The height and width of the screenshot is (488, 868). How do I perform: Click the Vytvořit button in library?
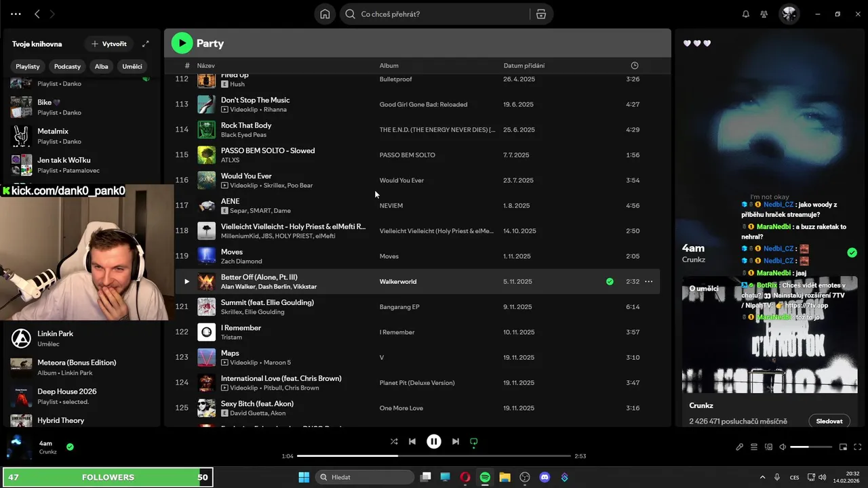click(108, 44)
